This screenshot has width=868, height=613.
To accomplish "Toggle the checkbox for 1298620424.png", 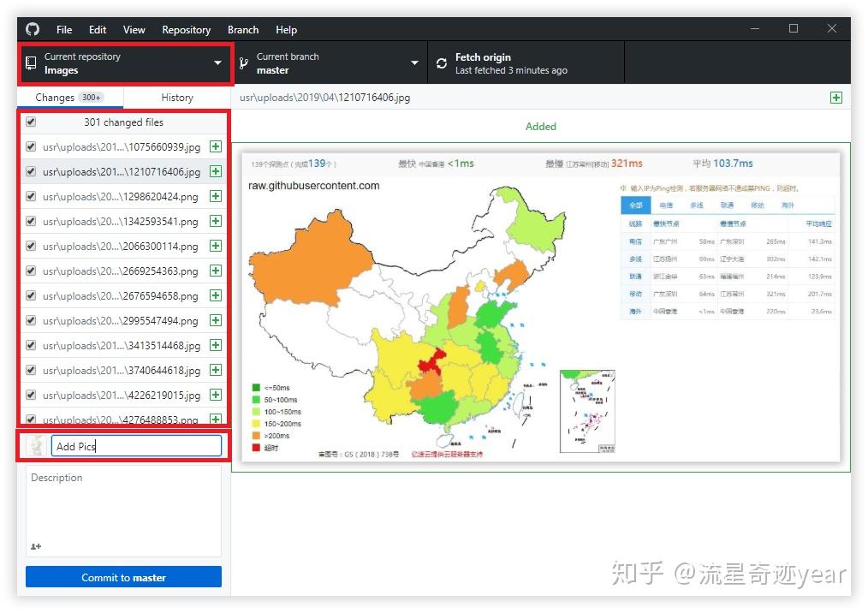I will pos(31,196).
